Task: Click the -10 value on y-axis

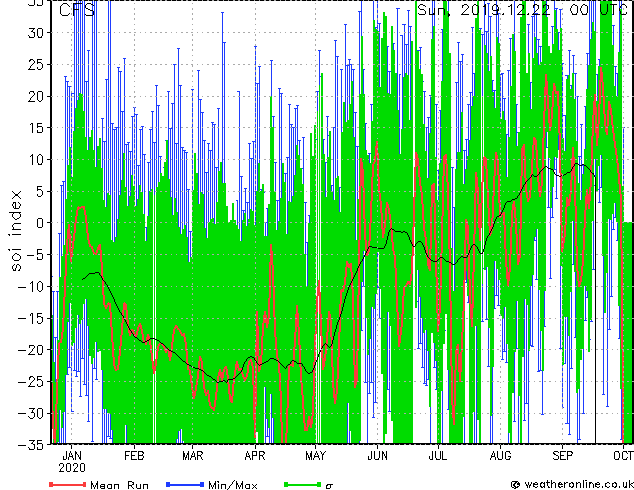Action: 30,286
